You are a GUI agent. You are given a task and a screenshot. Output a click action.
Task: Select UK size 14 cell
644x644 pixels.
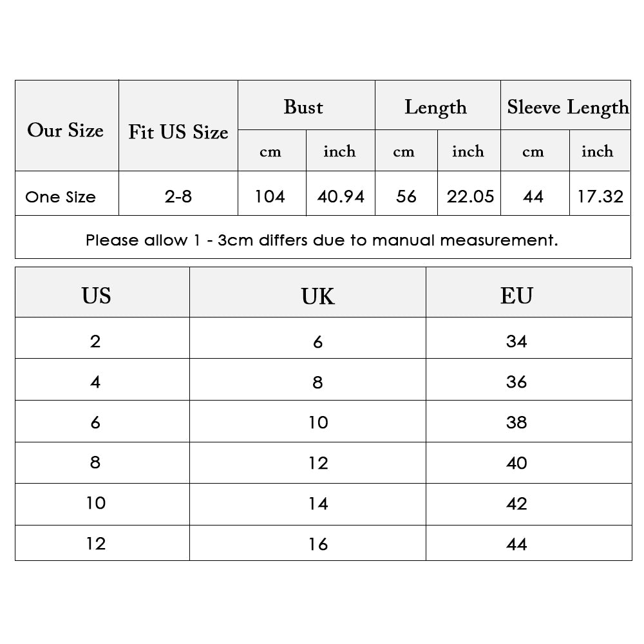[308, 504]
